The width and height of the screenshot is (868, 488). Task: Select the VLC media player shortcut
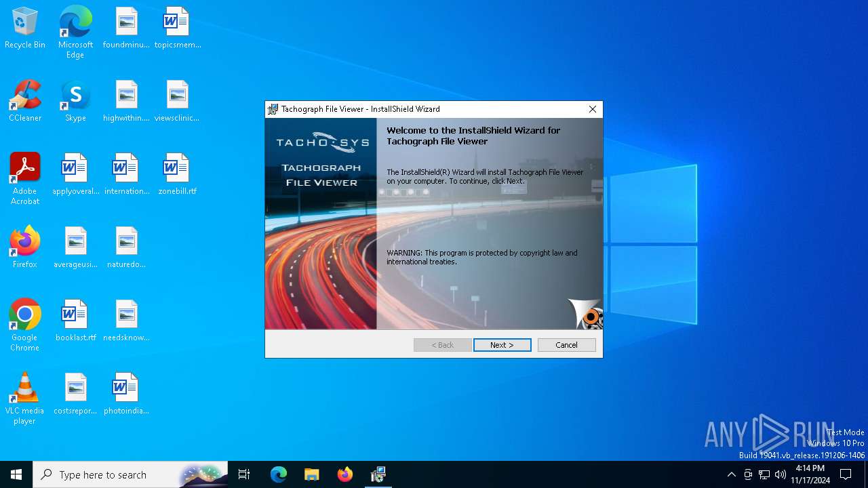click(x=25, y=399)
